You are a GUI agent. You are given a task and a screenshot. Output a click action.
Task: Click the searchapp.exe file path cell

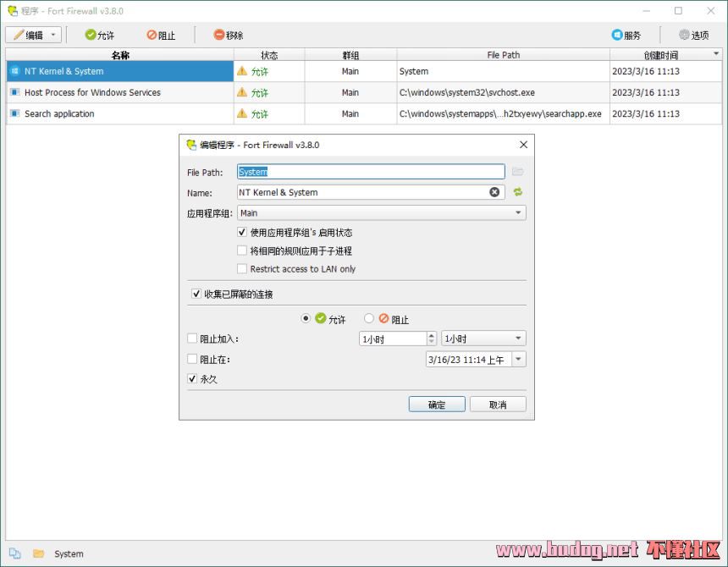(x=504, y=113)
